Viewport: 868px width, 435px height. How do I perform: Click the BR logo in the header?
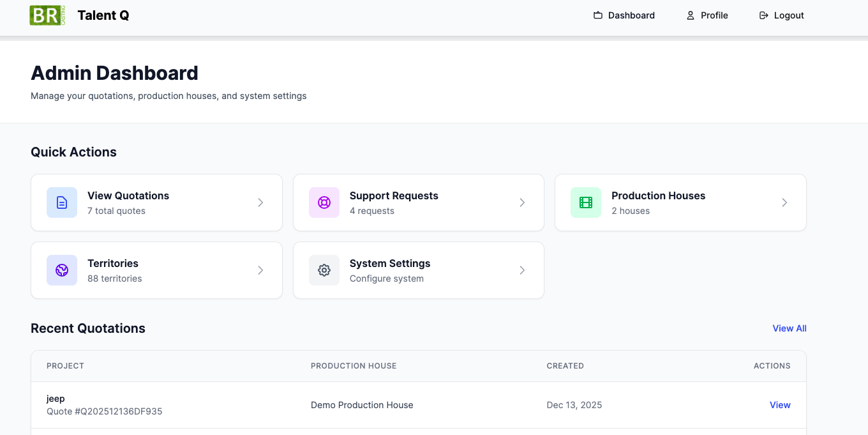pos(47,15)
